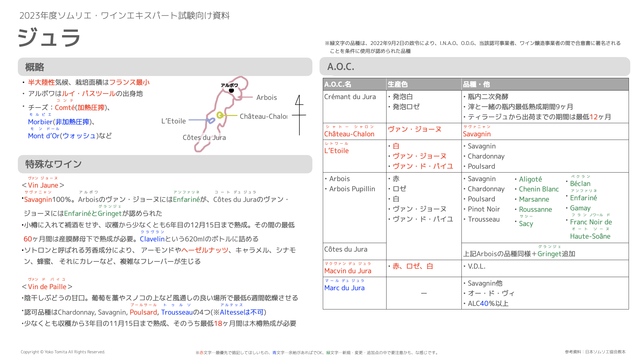Click "参考資料：日本ソムリエ協会教本" footer
644x361 pixels.
[595, 352]
